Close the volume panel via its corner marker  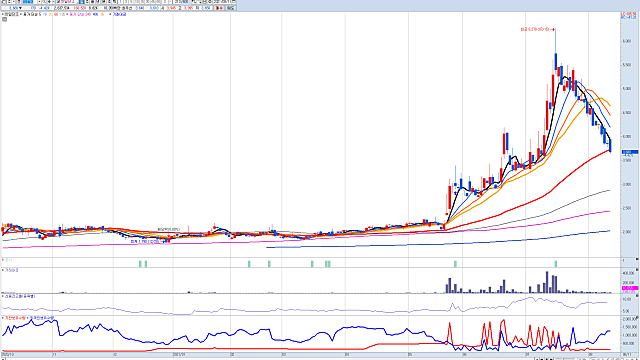tap(637, 270)
